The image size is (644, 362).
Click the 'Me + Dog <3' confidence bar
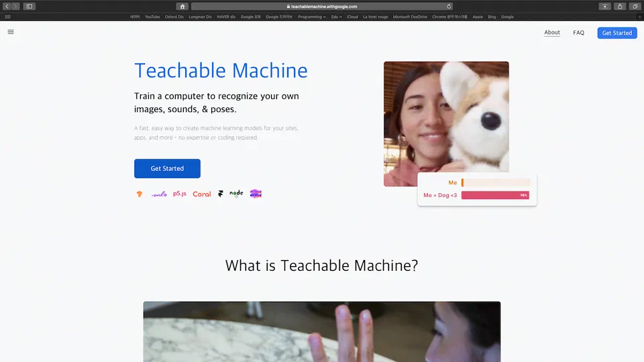pyautogui.click(x=495, y=195)
